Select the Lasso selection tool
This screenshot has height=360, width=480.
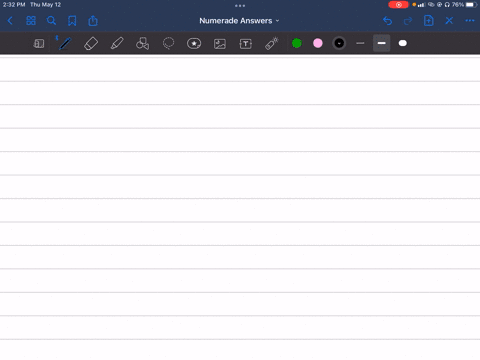point(168,43)
